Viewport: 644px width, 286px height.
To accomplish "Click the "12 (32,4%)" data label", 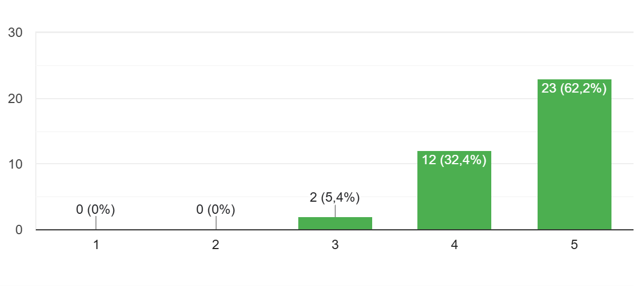I will click(454, 160).
